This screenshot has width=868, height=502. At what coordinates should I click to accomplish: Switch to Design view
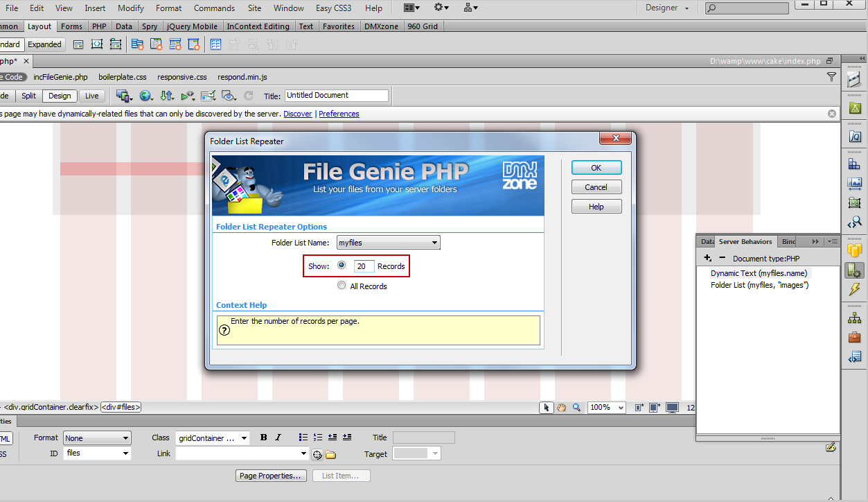pyautogui.click(x=60, y=96)
